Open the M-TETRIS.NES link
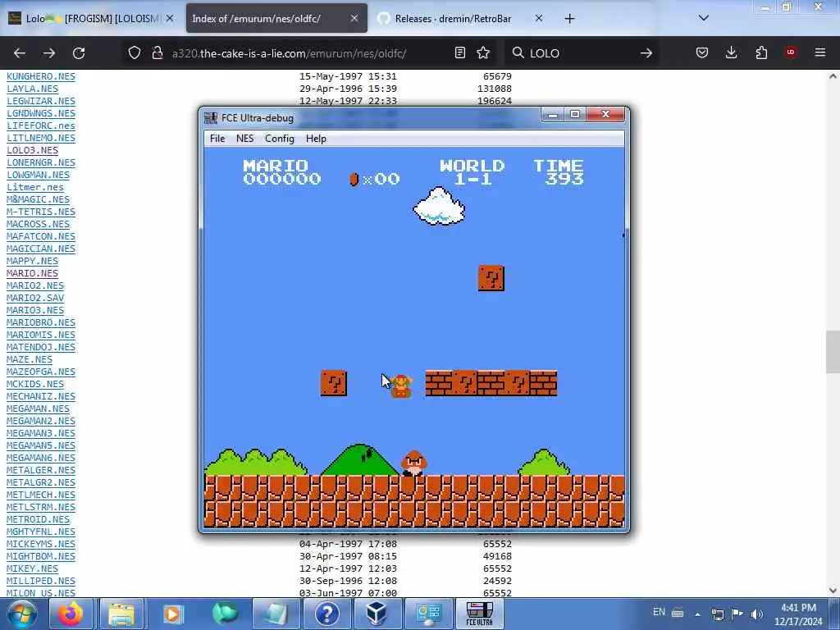This screenshot has height=630, width=840. pos(41,212)
